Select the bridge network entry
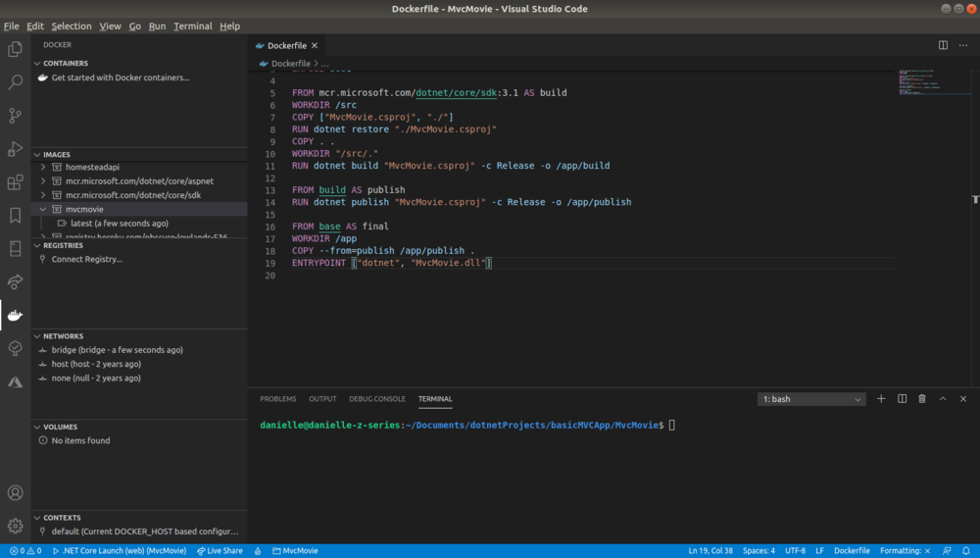Viewport: 980px width, 558px height. click(117, 350)
